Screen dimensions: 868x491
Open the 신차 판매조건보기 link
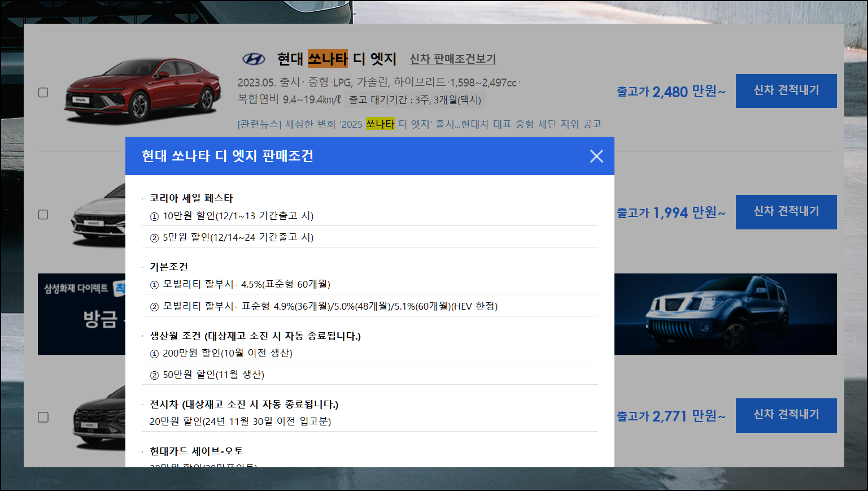coord(452,59)
